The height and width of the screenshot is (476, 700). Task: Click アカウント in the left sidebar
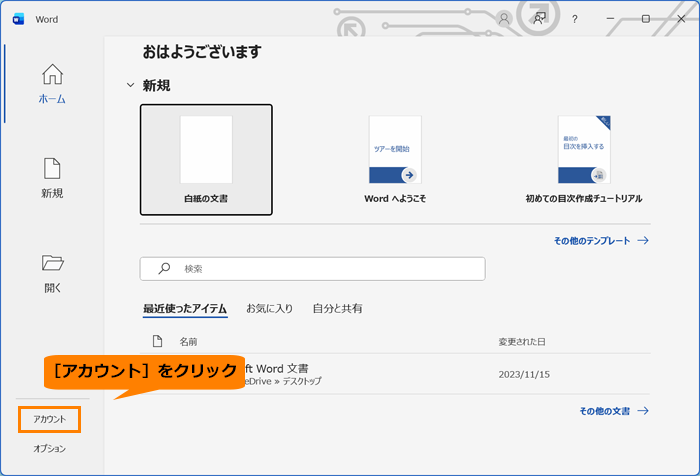[x=49, y=419]
